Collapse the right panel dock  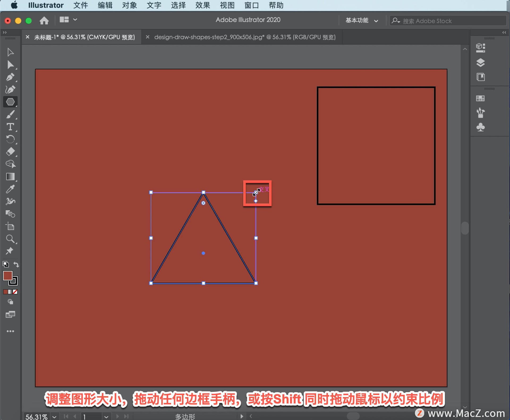504,32
